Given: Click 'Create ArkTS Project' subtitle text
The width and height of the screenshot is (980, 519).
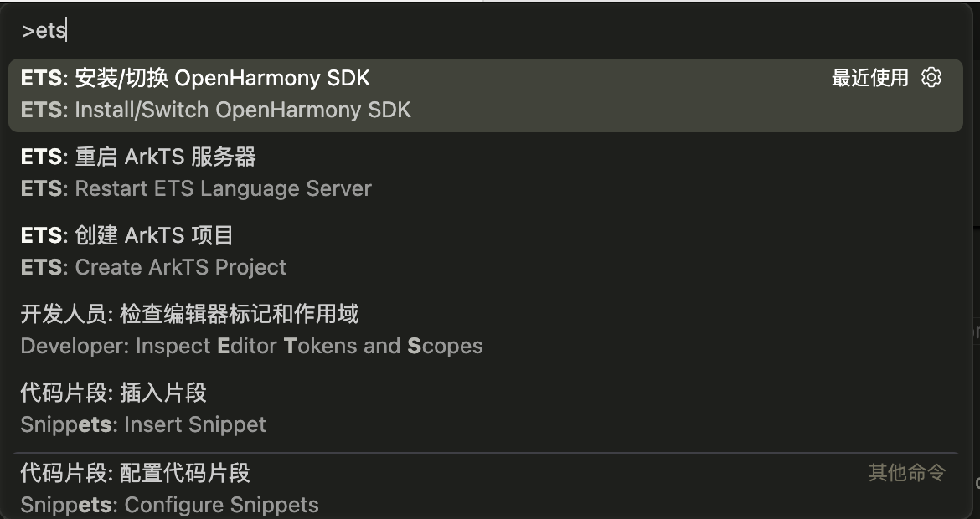Looking at the screenshot, I should tap(180, 267).
